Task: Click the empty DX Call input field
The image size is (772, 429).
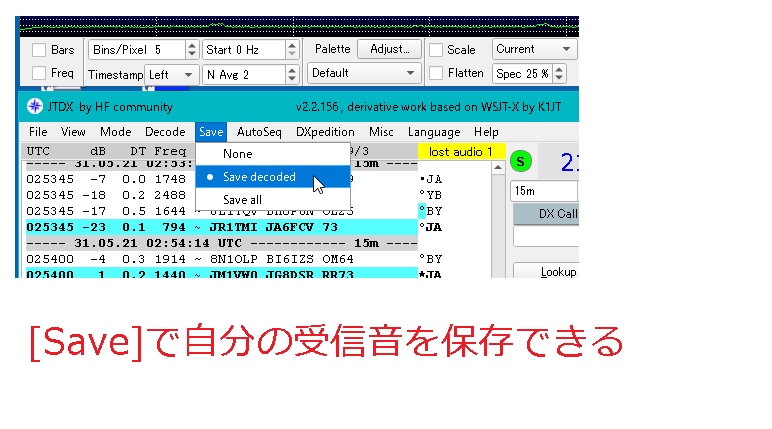Action: click(x=546, y=236)
